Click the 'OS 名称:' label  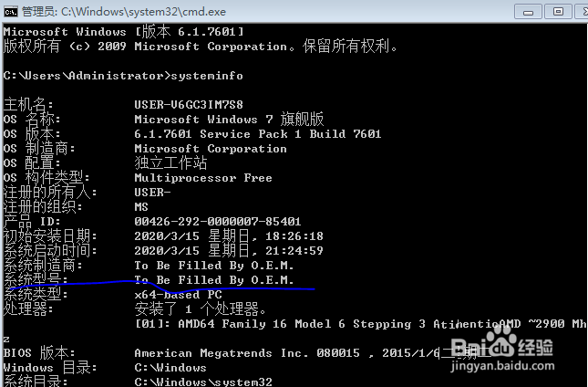32,120
